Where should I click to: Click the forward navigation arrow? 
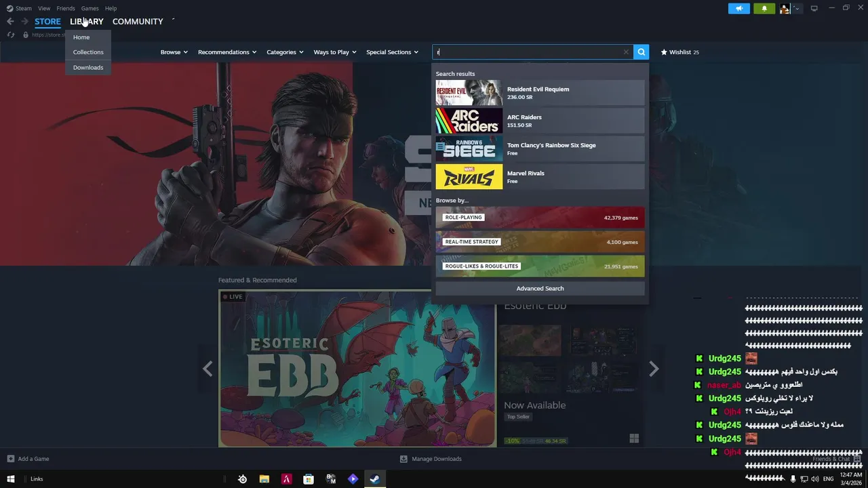[24, 22]
